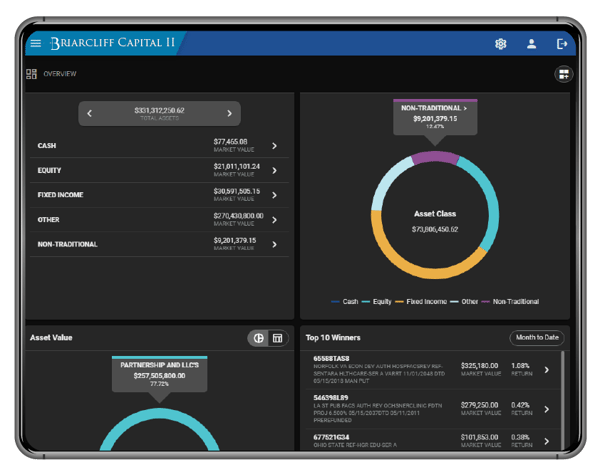Viewport: 600px width, 472px height.
Task: Select the FIXED INCOME label
Action: pyautogui.click(x=60, y=195)
